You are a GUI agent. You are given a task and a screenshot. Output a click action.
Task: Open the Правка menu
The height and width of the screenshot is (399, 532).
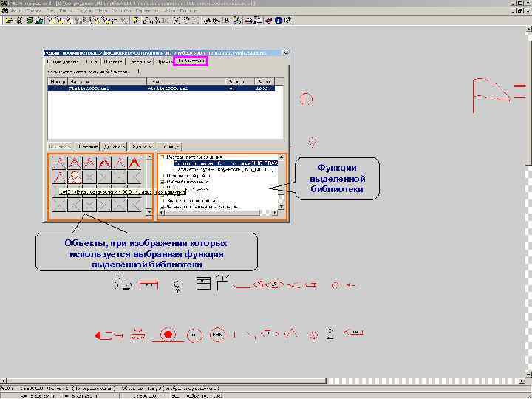[x=33, y=10]
